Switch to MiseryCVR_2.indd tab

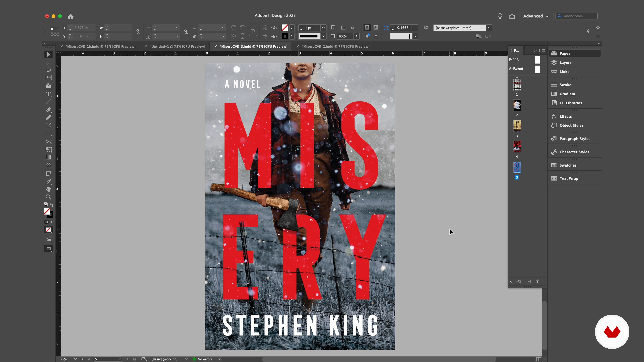(335, 46)
